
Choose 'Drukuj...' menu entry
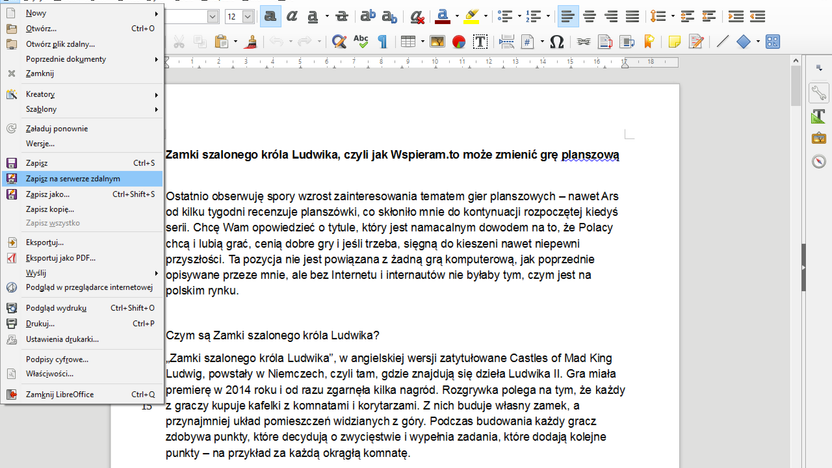(82, 323)
